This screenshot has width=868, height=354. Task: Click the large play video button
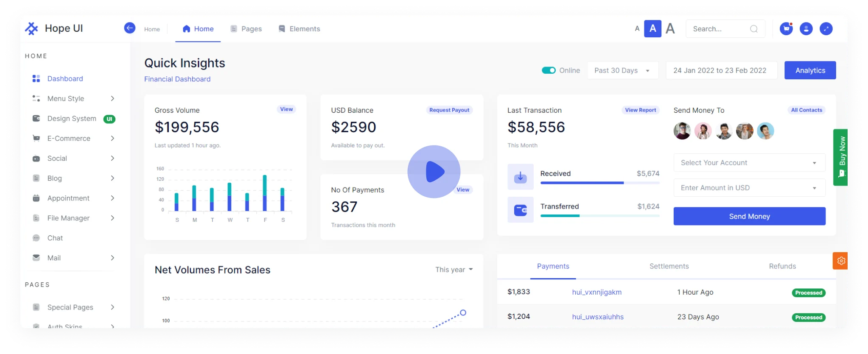434,172
